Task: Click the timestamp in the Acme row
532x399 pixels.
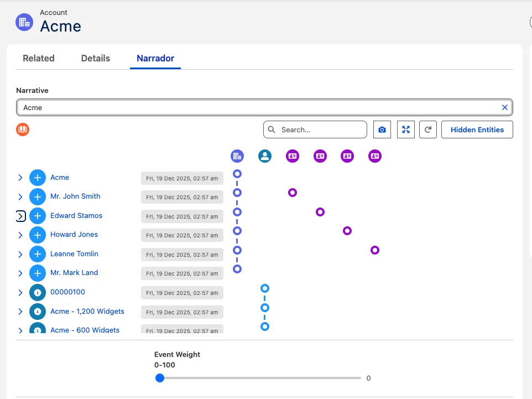Action: coord(182,178)
